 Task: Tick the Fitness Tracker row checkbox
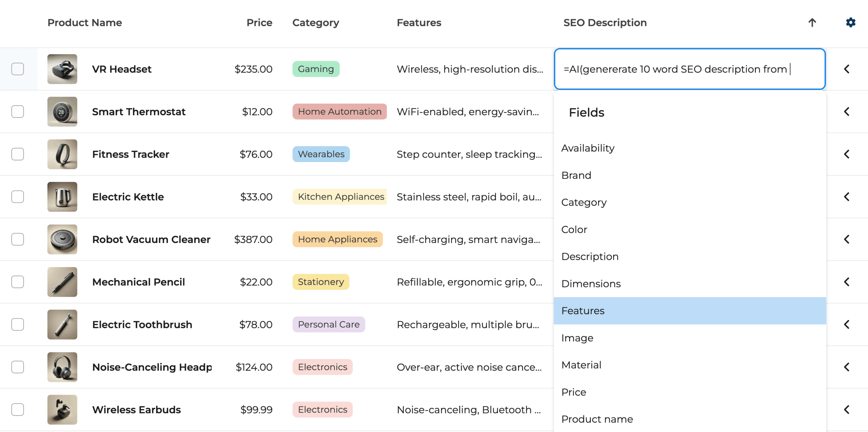click(18, 154)
